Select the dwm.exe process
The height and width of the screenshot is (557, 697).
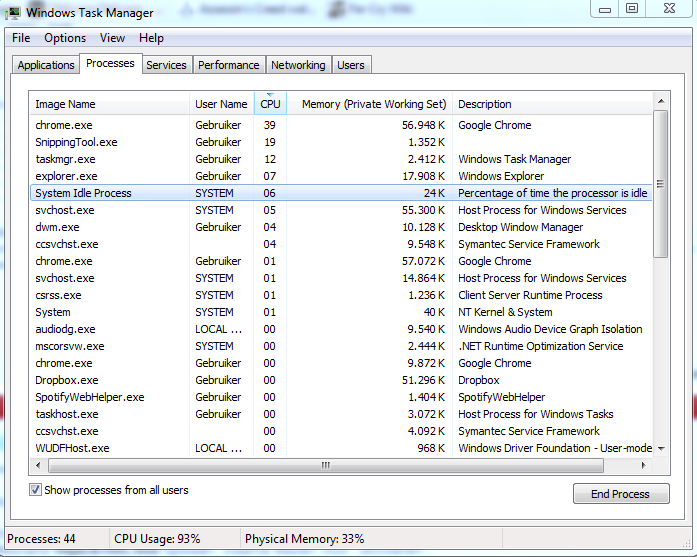tap(341, 227)
